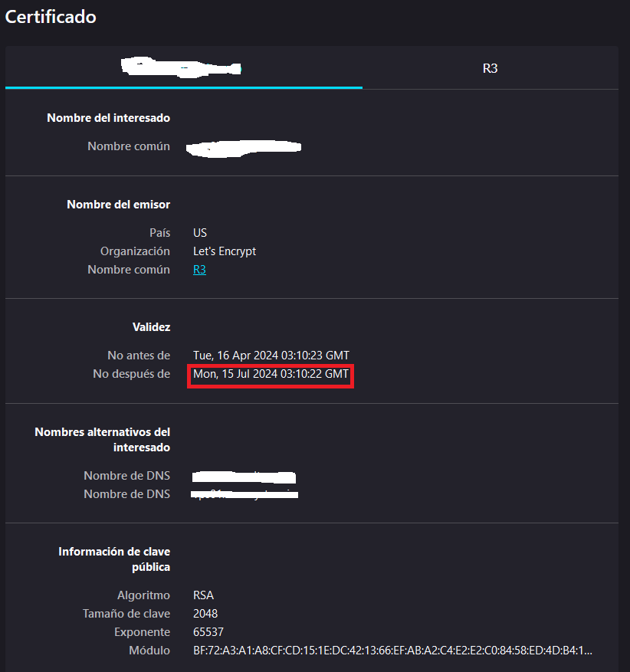Click the red-boxed 15 Jul 2024 expiry date

271,375
